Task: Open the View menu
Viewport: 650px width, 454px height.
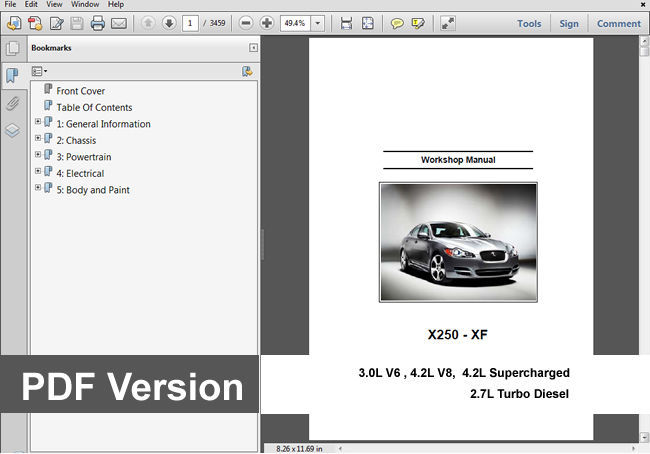Action: [x=55, y=5]
